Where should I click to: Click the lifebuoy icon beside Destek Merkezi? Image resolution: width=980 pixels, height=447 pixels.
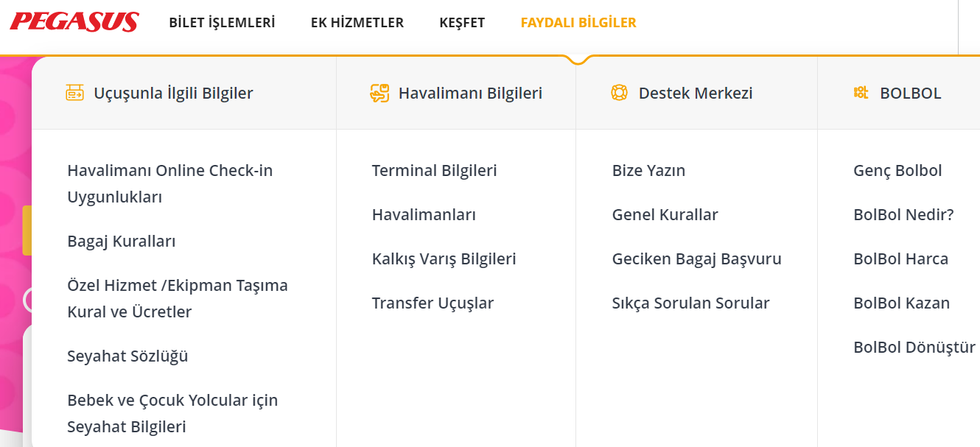(x=619, y=93)
